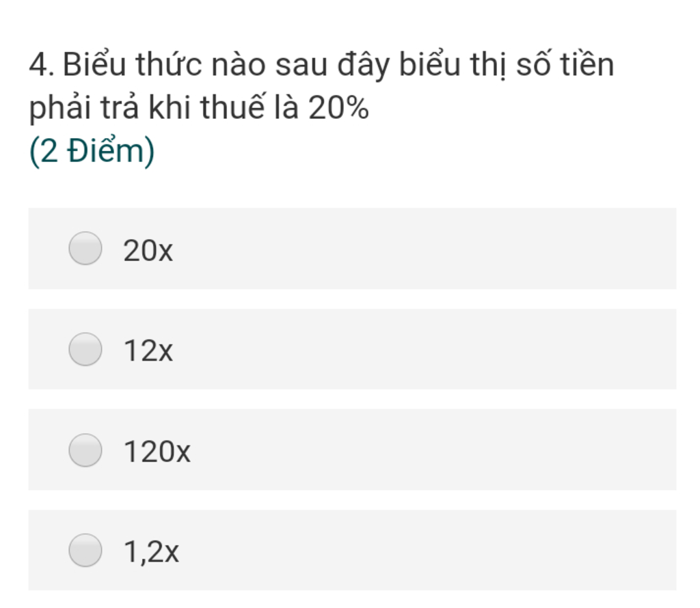The height and width of the screenshot is (608, 700).
Task: Click the "20x" answer label text
Action: [148, 251]
